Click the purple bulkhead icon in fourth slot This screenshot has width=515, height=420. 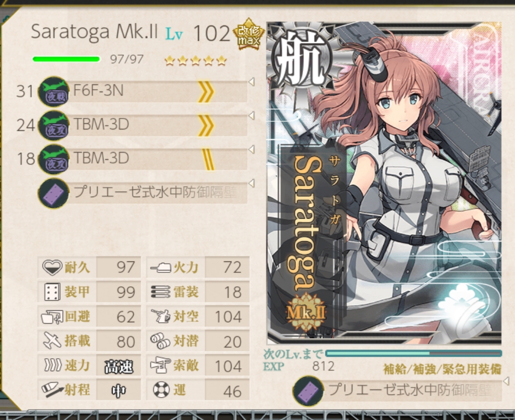(x=54, y=193)
